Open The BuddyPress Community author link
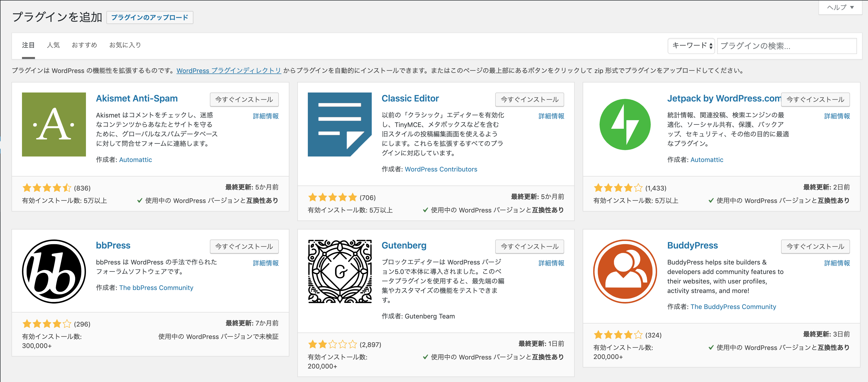868x382 pixels. coord(733,307)
